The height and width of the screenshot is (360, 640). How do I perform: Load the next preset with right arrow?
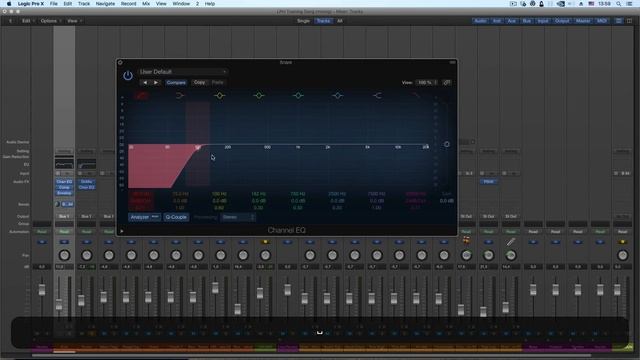[x=156, y=82]
